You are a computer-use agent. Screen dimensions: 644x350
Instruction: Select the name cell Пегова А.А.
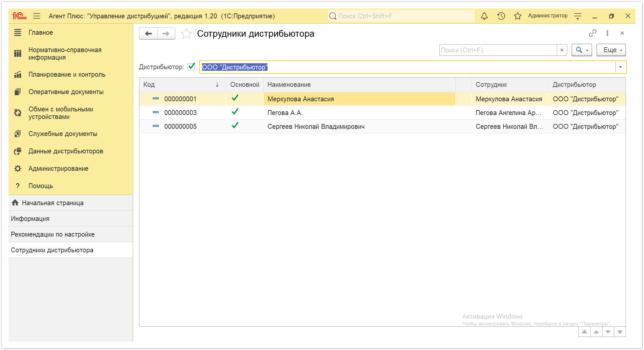click(359, 113)
